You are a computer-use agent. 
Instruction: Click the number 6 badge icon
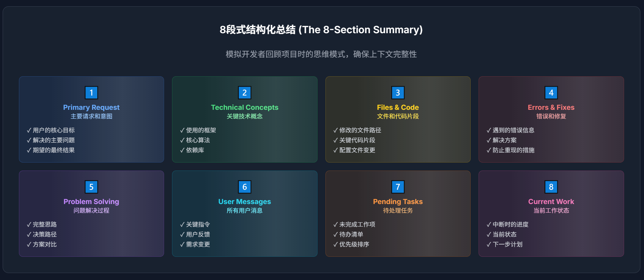[x=244, y=187]
